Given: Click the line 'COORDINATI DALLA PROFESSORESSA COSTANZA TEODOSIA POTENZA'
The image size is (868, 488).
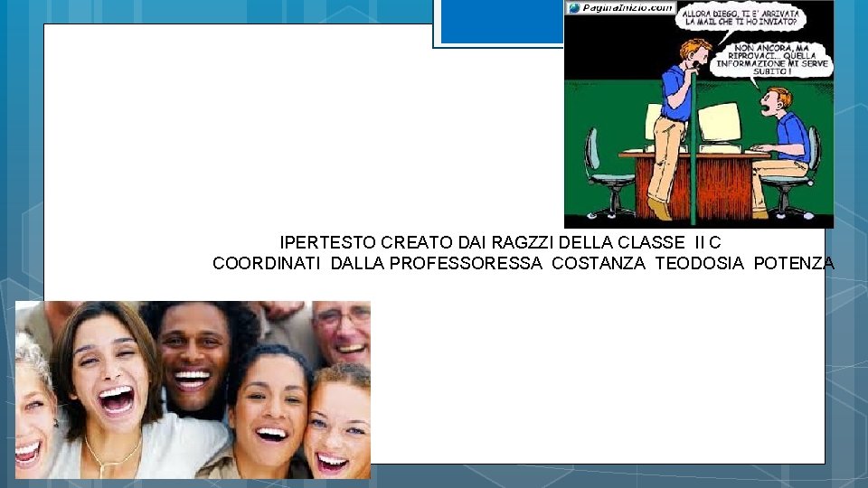Looking at the screenshot, I should (x=524, y=263).
